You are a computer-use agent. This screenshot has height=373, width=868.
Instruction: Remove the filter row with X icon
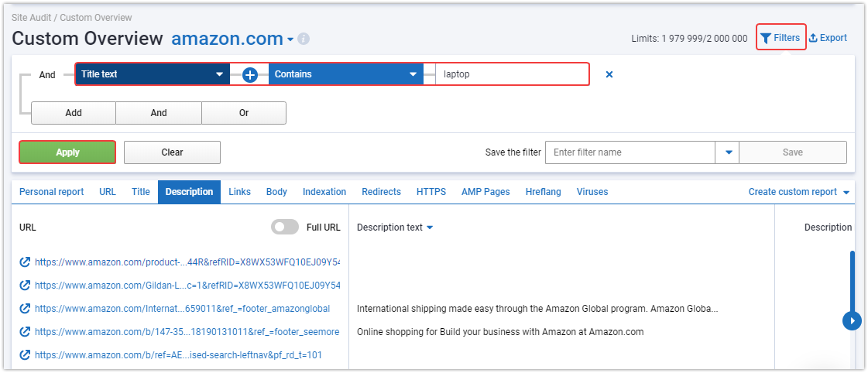(609, 74)
